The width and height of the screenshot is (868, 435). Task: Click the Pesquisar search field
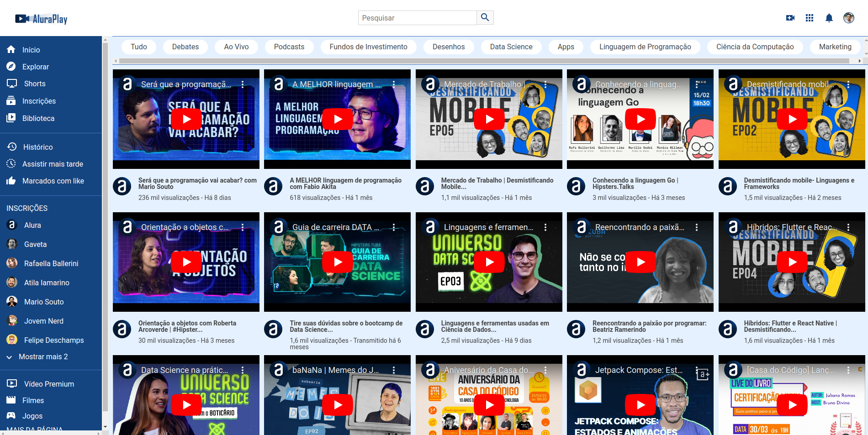(417, 18)
